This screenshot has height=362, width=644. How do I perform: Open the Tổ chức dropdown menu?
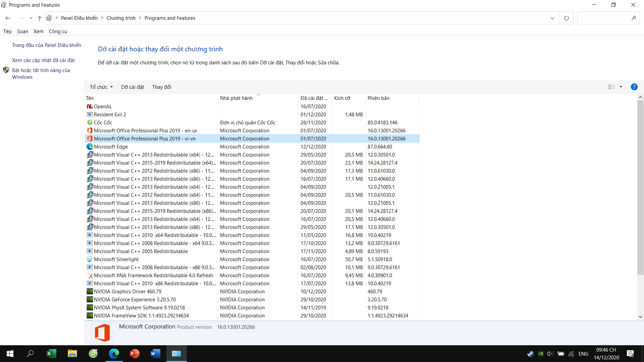(101, 87)
